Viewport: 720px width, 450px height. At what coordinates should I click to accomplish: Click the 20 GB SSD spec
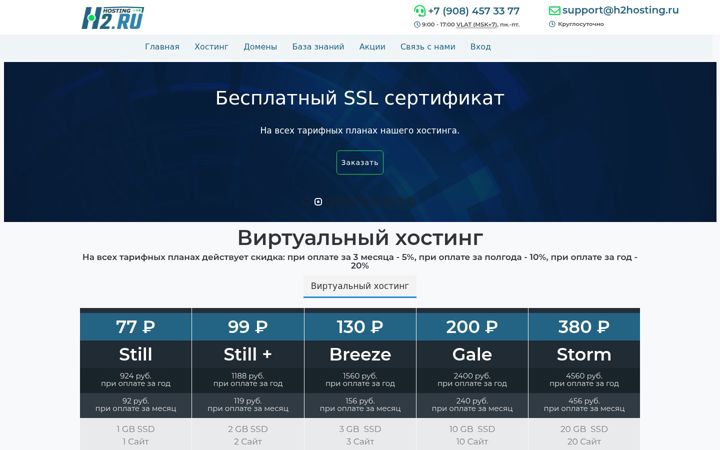(584, 429)
